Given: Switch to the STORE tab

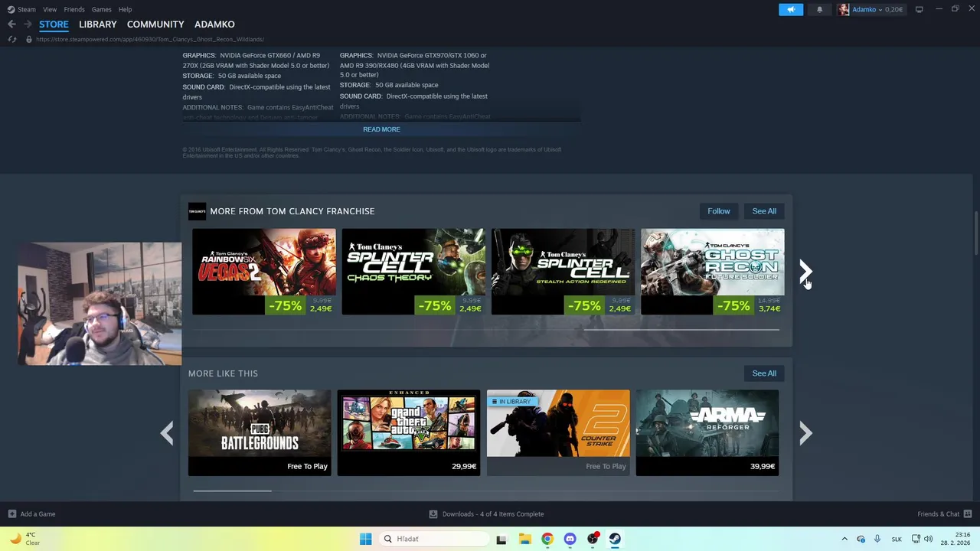Looking at the screenshot, I should point(54,24).
